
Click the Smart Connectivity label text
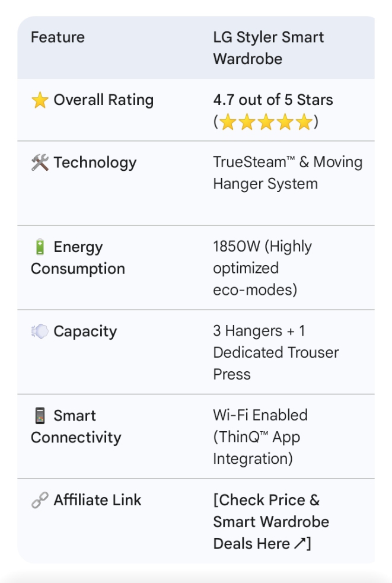click(76, 426)
